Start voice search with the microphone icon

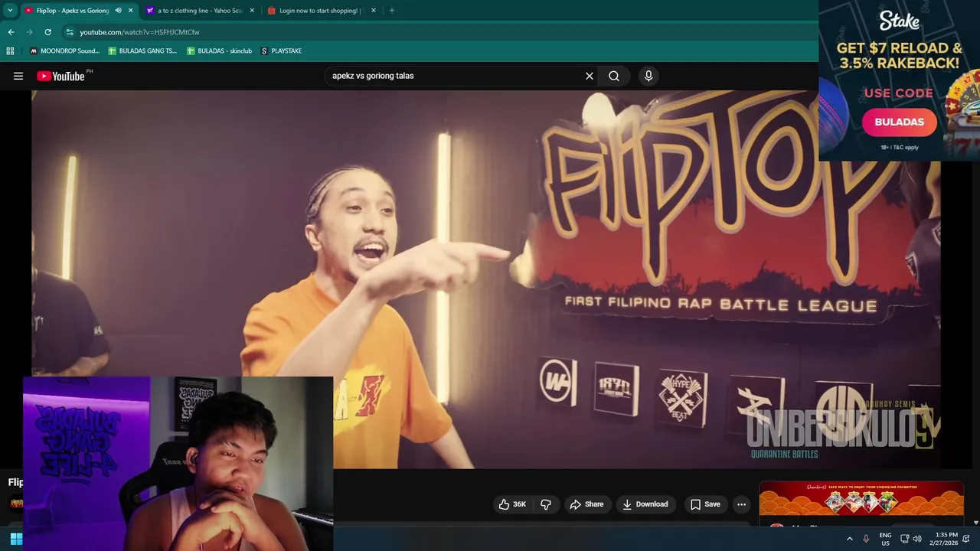click(x=648, y=76)
